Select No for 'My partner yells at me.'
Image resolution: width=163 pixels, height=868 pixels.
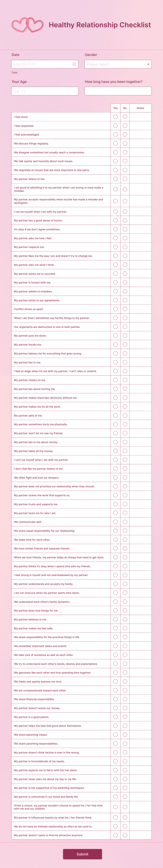pos(125,415)
